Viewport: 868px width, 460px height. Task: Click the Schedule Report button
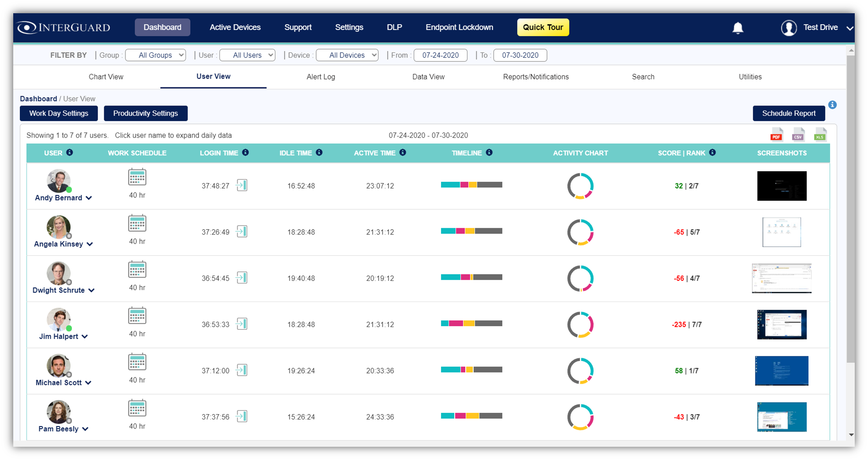(789, 113)
